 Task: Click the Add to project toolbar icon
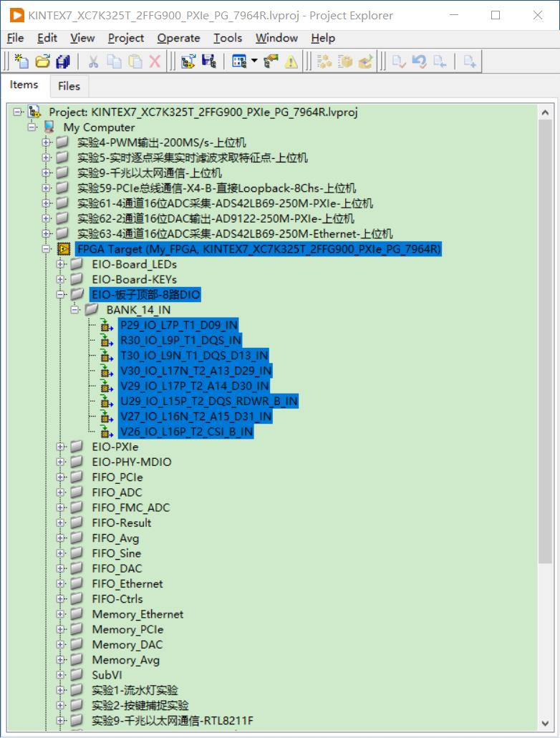click(188, 61)
